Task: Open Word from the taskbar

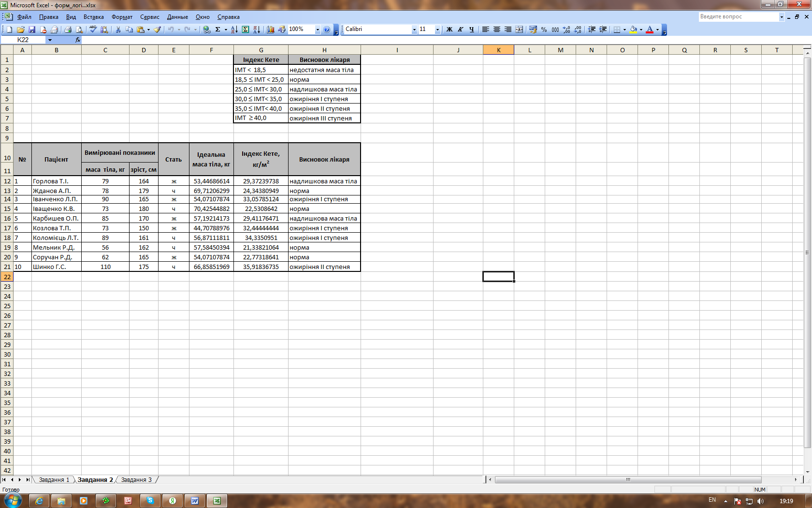Action: point(195,501)
